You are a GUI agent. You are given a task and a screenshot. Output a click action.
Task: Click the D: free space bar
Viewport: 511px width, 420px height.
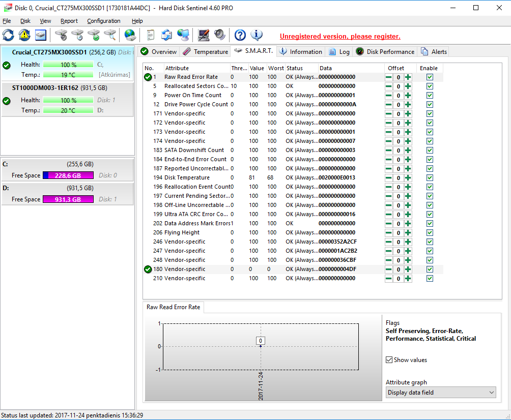68,199
